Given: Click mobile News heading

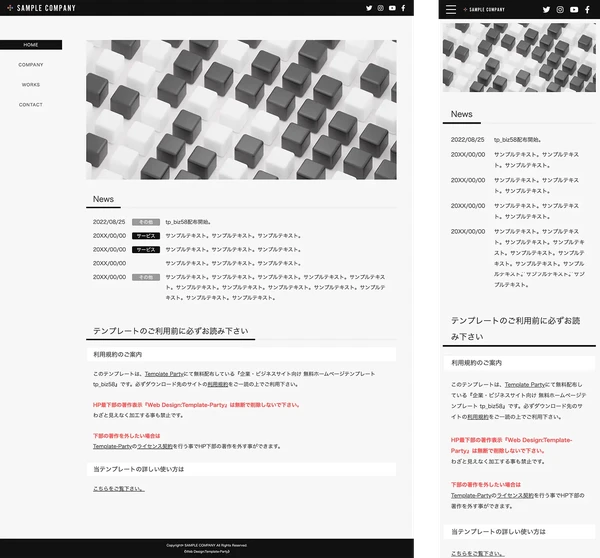Looking at the screenshot, I should [x=461, y=114].
